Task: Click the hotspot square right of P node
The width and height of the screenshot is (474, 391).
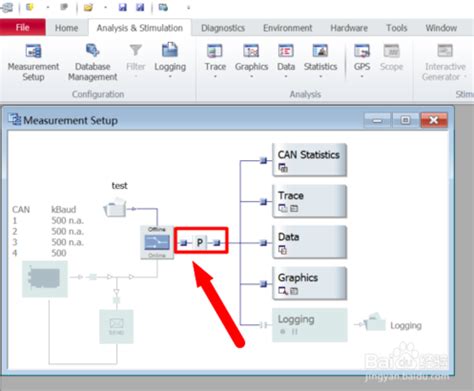Action: (x=217, y=243)
